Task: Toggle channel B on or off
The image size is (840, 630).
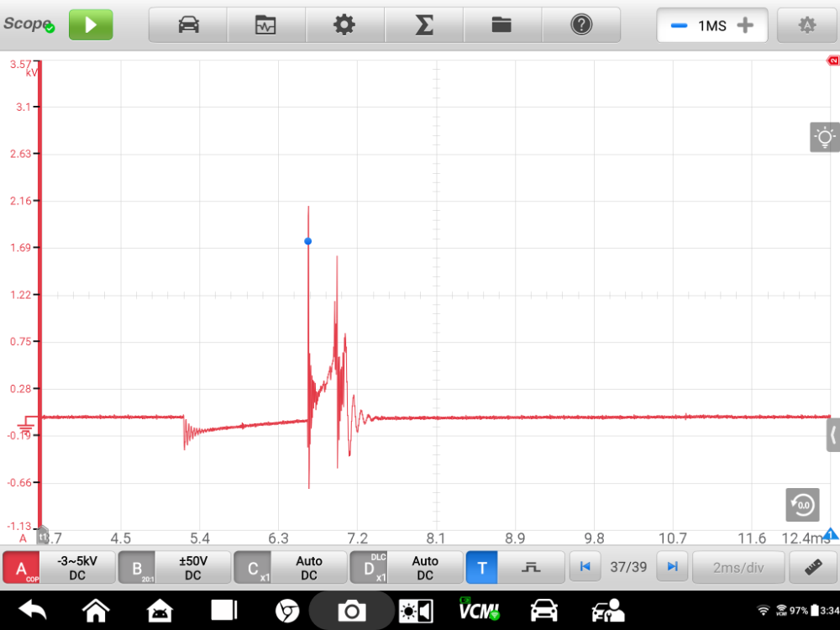Action: (x=137, y=568)
